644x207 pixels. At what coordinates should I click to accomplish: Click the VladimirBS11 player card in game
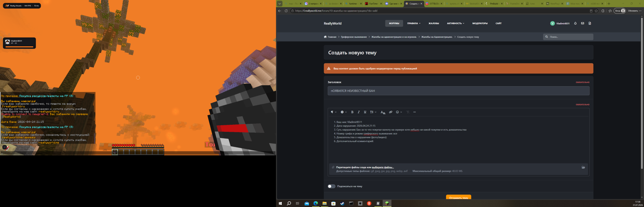click(19, 43)
